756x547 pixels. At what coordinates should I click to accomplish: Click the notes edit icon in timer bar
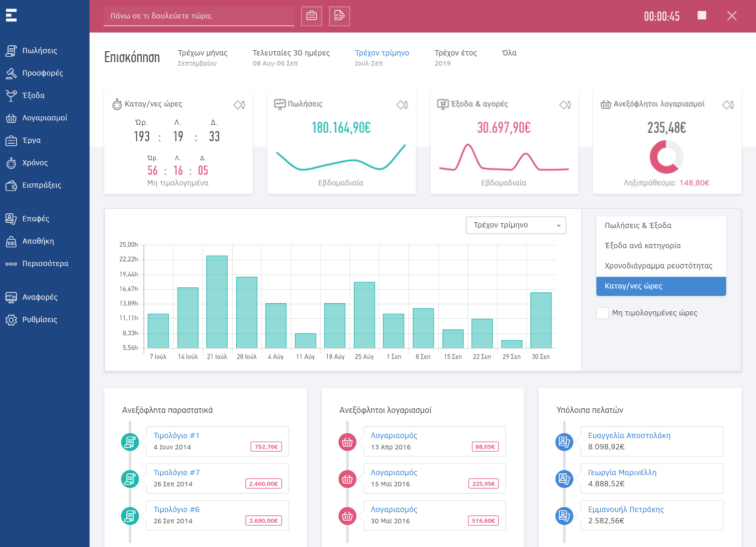coord(340,16)
